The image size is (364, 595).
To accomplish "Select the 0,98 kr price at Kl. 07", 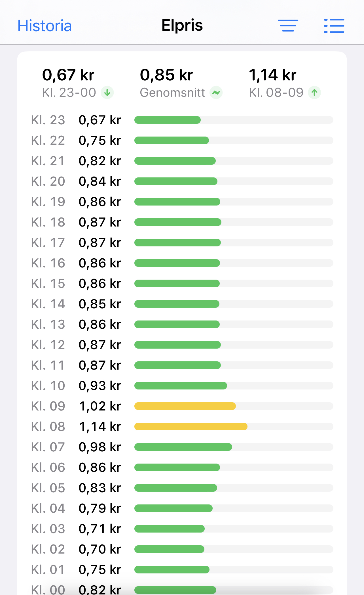I will (100, 447).
